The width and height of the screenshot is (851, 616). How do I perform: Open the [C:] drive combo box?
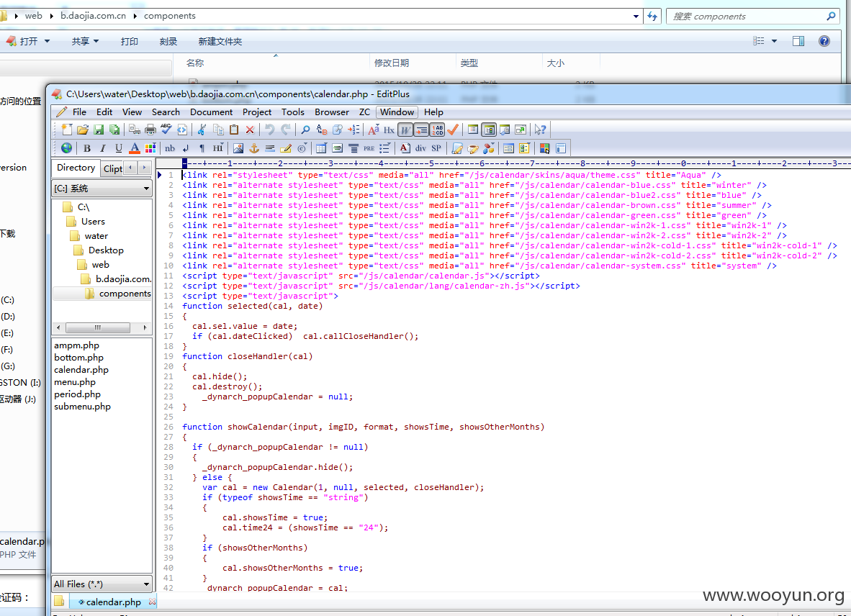point(102,188)
